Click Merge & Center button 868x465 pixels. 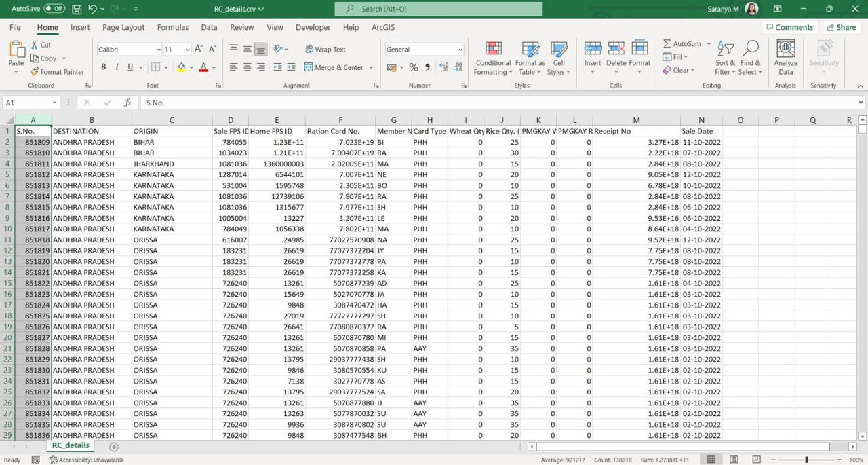[334, 67]
